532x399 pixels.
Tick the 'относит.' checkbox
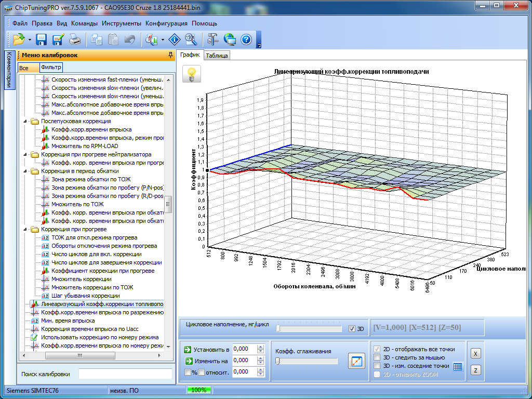tap(202, 372)
